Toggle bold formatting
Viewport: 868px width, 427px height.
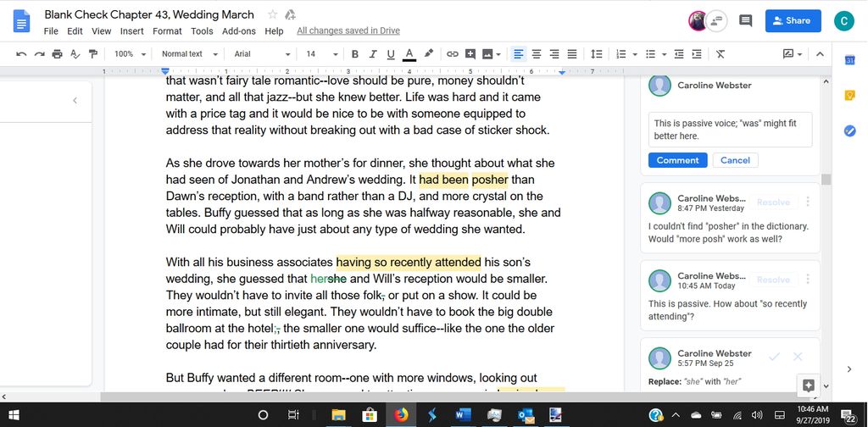point(354,54)
